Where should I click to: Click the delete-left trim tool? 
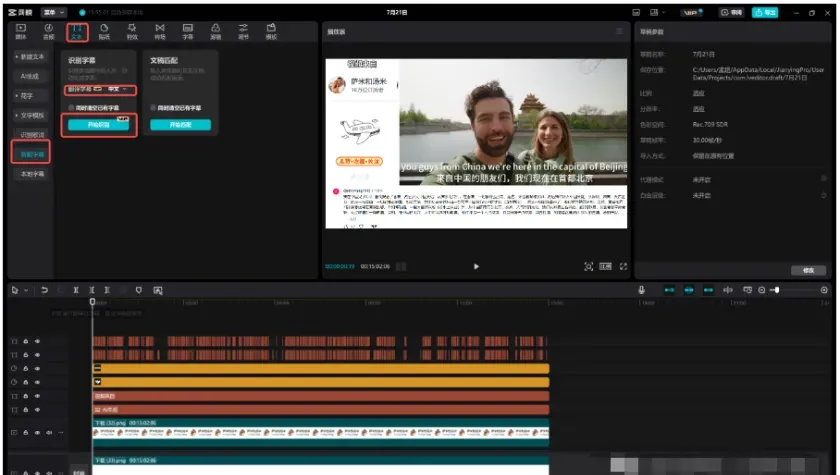tap(92, 290)
